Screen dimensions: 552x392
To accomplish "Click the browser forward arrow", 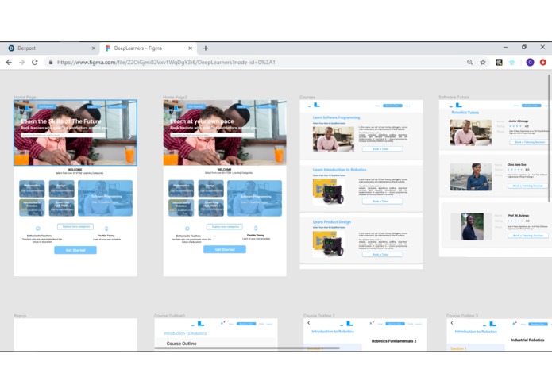I will [21, 62].
